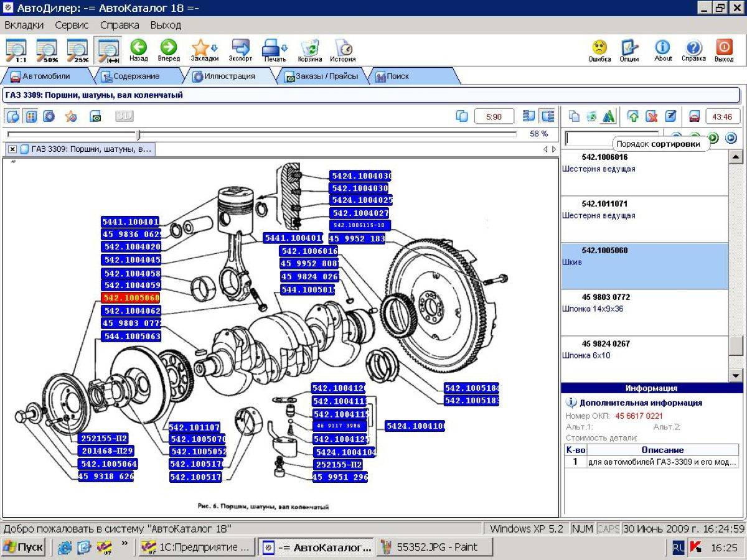Open the Справка menu
This screenshot has height=560, width=747.
point(120,25)
